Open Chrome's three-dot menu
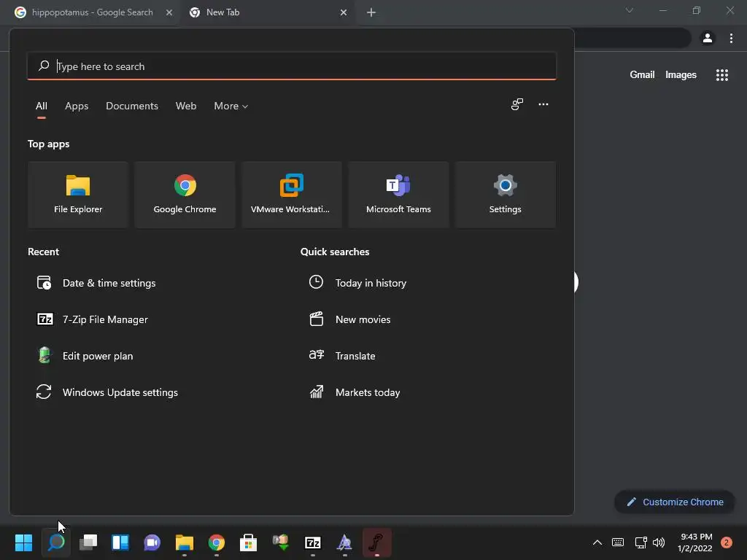Viewport: 747px width, 560px height. coord(731,38)
